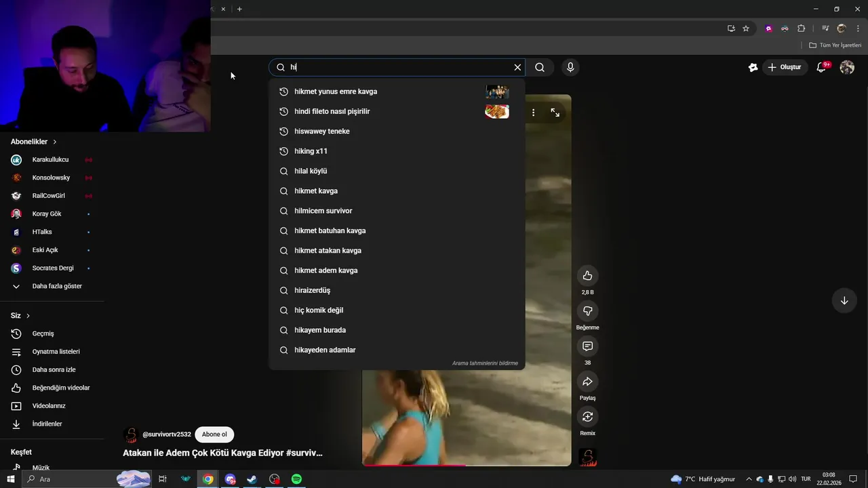Expand the Abonelikler section chevron
The height and width of the screenshot is (488, 868).
tap(55, 142)
